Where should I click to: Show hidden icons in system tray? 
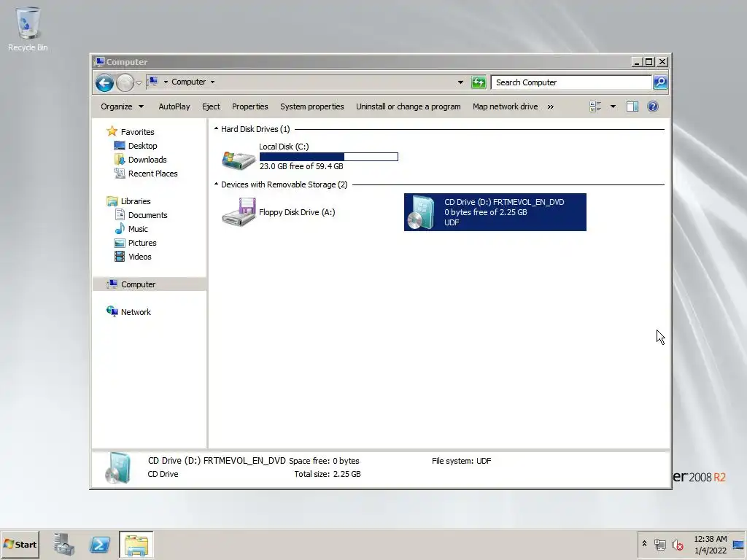pos(644,544)
